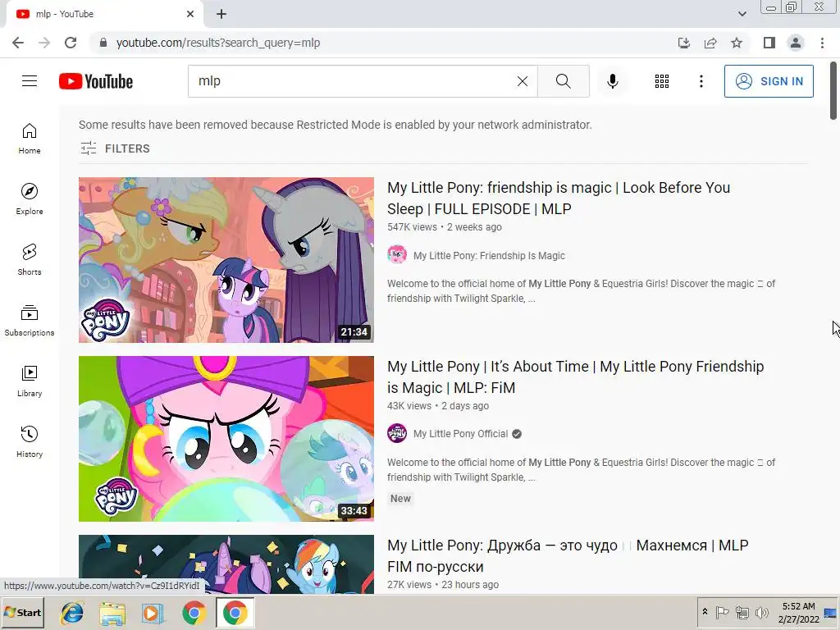
Task: Open Chrome three-dot menu
Action: pyautogui.click(x=822, y=43)
